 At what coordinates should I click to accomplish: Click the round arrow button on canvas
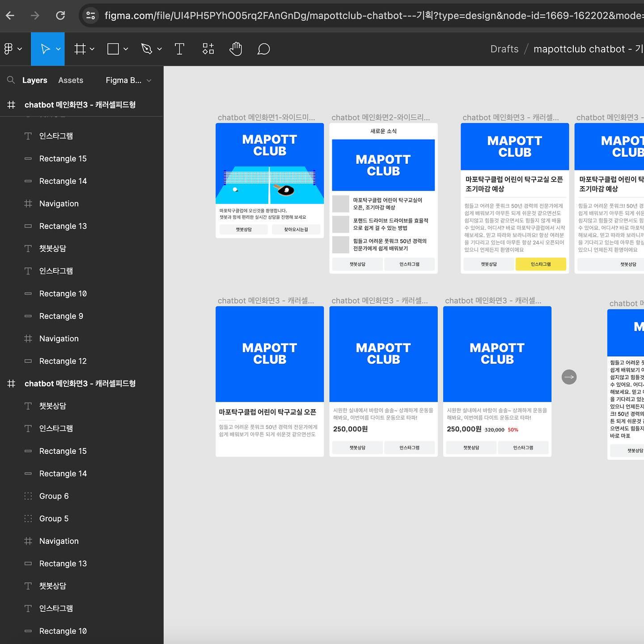569,377
